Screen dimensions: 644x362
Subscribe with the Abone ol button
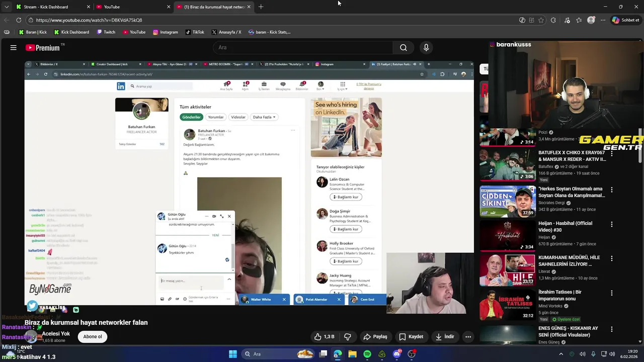pos(93,337)
